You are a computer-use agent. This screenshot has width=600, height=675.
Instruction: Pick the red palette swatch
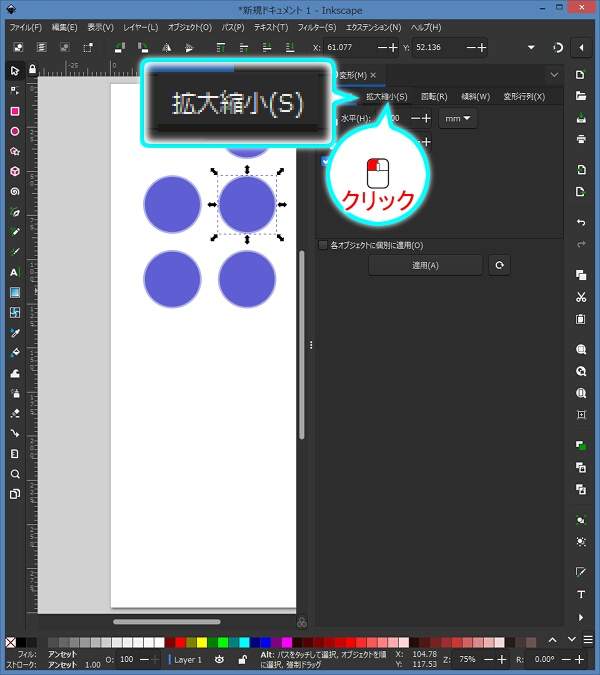point(180,643)
